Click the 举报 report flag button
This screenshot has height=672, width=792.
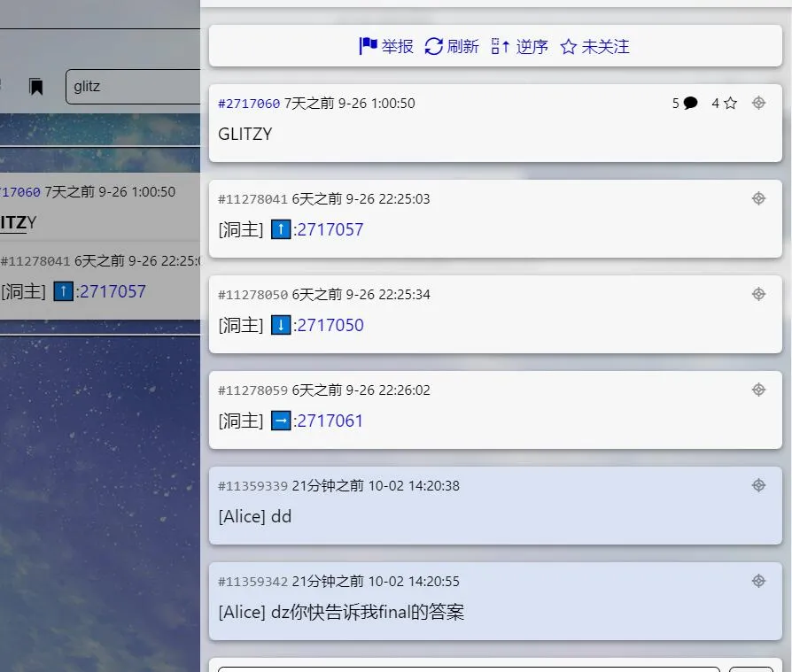pos(386,46)
